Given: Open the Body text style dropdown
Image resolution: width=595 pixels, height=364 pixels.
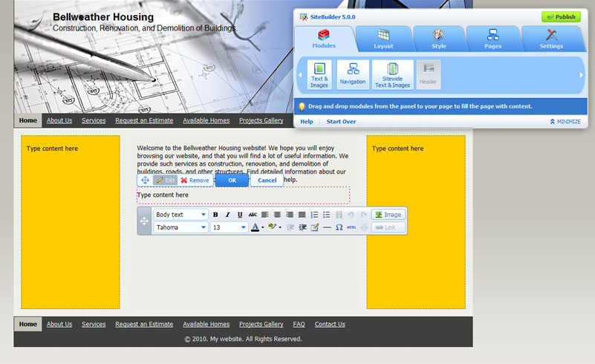Looking at the screenshot, I should point(181,215).
